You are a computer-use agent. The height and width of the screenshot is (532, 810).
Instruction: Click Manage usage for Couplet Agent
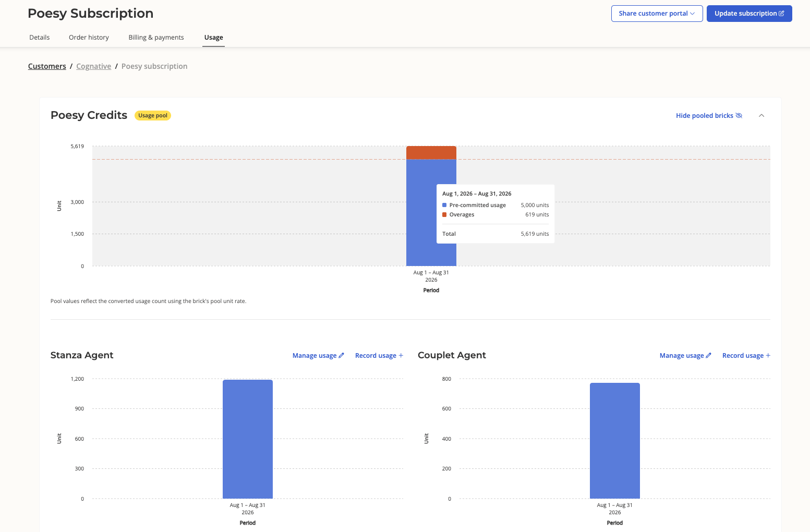click(685, 356)
